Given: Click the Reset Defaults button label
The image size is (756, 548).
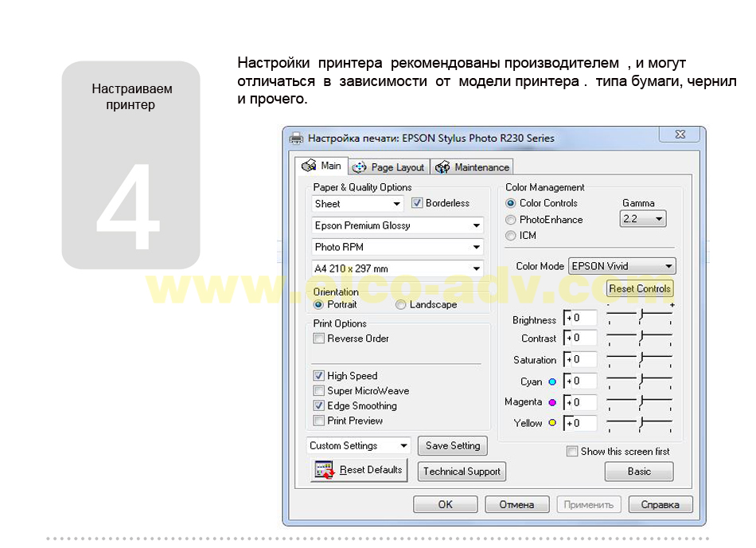Looking at the screenshot, I should [x=371, y=469].
